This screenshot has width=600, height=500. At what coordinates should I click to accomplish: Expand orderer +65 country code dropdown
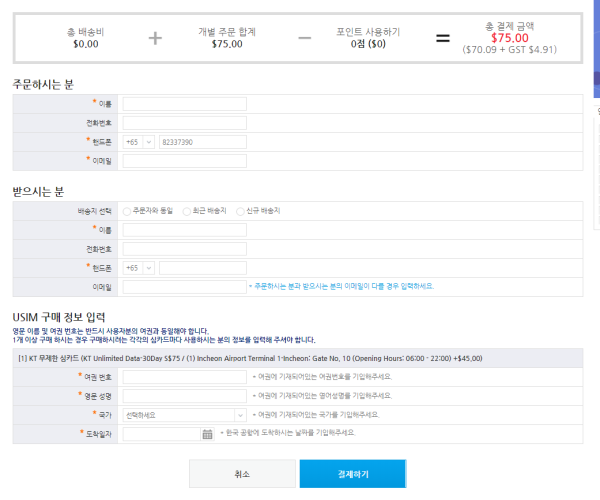click(139, 142)
